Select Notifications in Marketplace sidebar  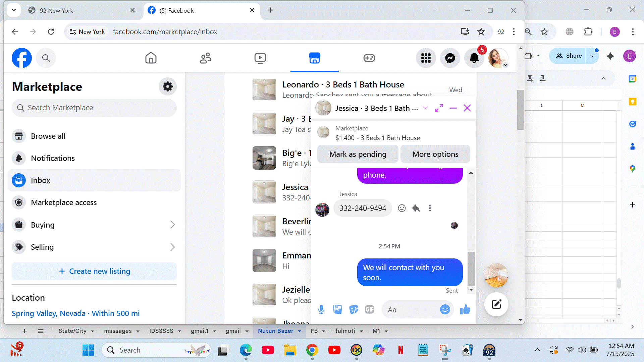[53, 158]
